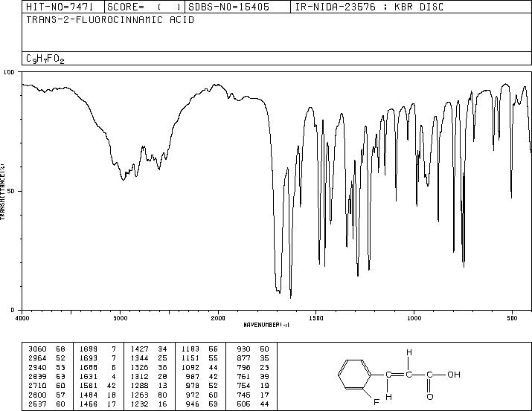
Task: Click the 2000 tick label on the x-axis
Action: pos(218,318)
